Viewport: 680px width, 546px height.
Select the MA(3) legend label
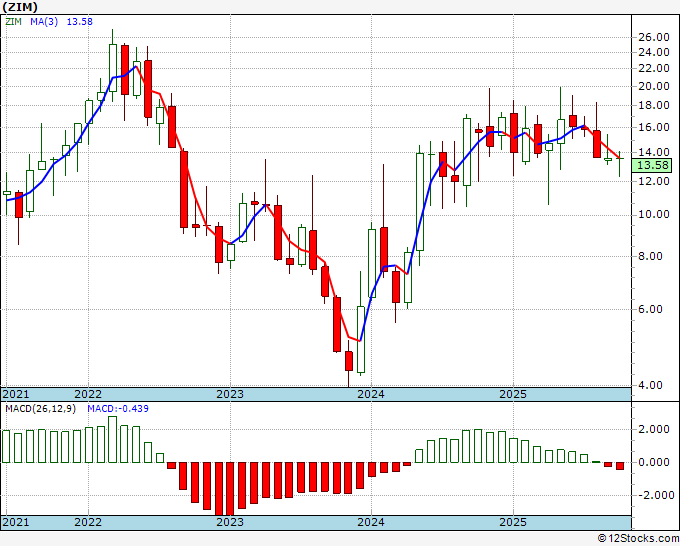coord(44,22)
